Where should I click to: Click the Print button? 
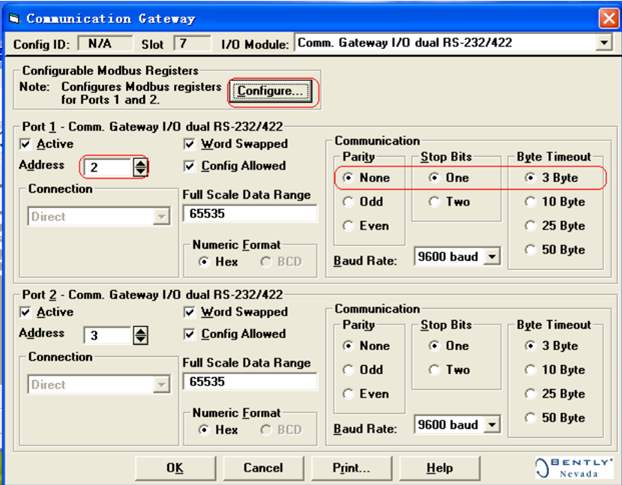tap(351, 468)
